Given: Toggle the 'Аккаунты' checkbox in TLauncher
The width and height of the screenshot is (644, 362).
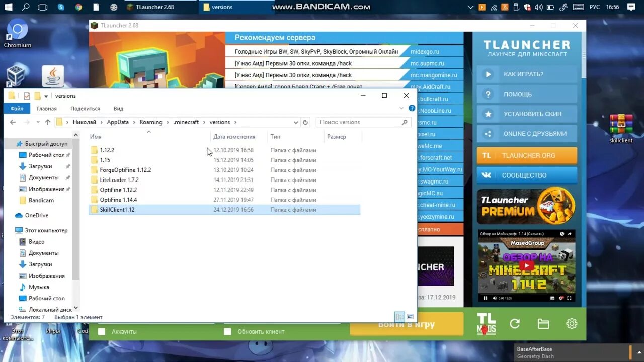Looking at the screenshot, I should click(x=102, y=332).
